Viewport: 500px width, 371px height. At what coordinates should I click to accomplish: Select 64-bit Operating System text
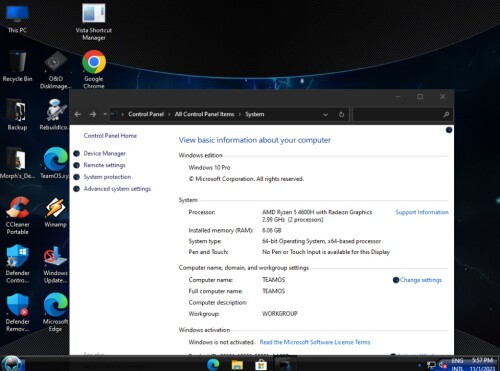click(x=321, y=241)
